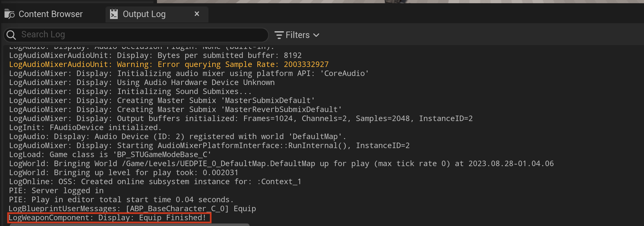Focus the Search Log input field
Viewport: 644px width, 226px height.
136,35
